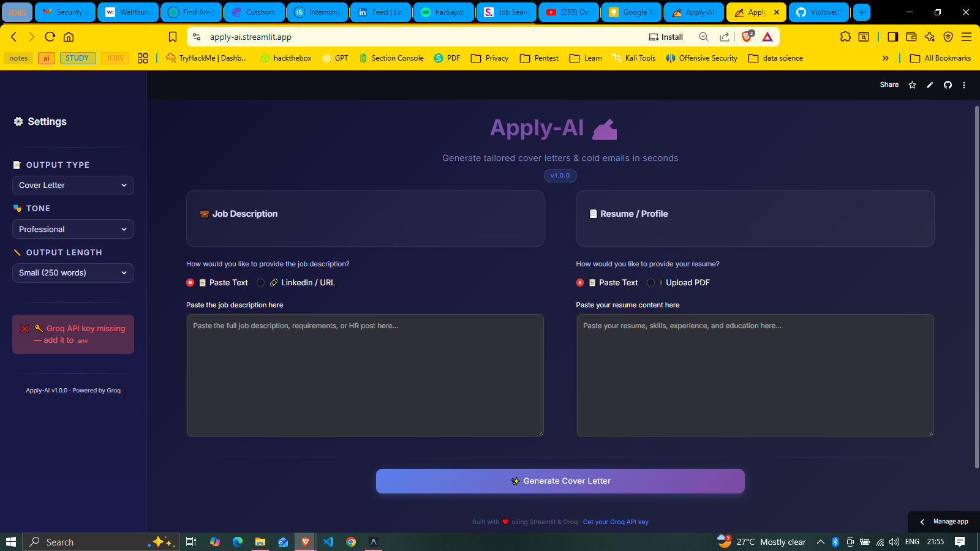The image size is (980, 551).
Task: Click the Brave Rewards triangle icon
Action: point(767,37)
